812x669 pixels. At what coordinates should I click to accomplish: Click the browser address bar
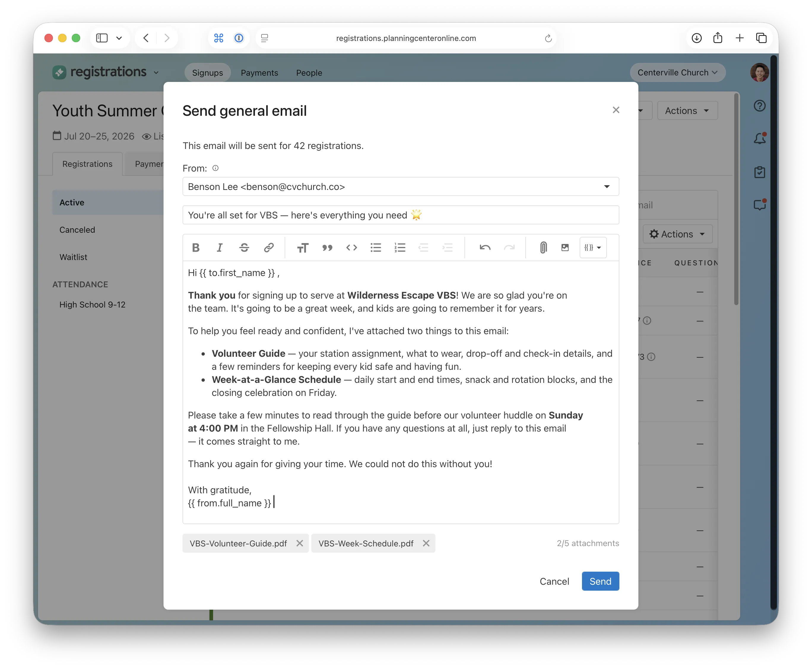[x=406, y=38]
